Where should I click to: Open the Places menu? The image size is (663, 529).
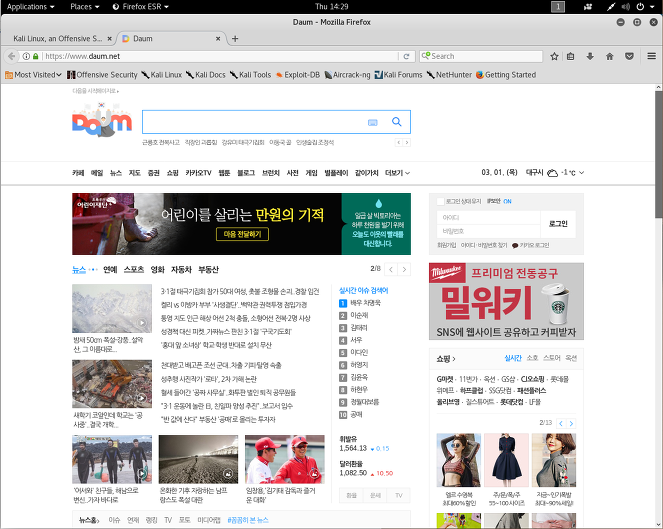pos(85,7)
